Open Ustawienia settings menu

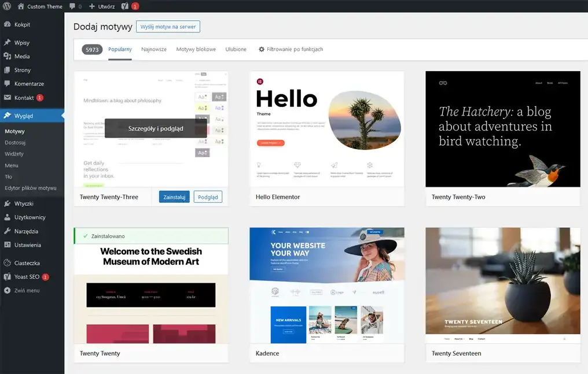(x=28, y=245)
